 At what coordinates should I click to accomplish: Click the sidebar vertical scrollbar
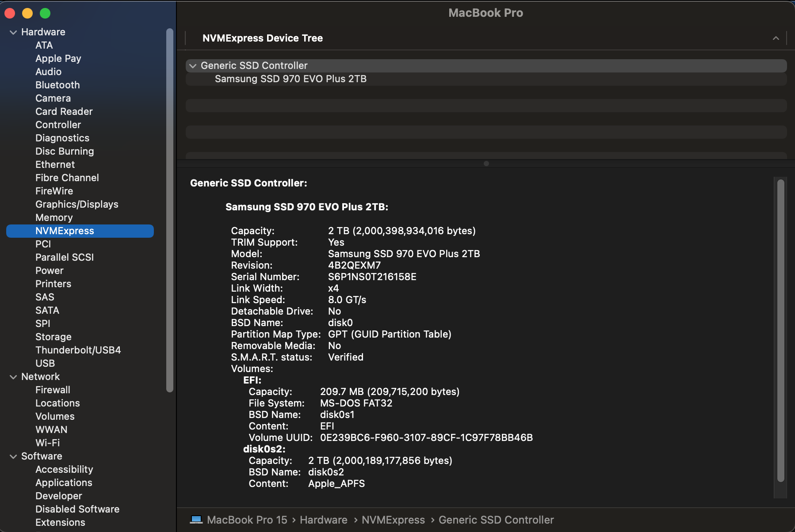(x=170, y=210)
